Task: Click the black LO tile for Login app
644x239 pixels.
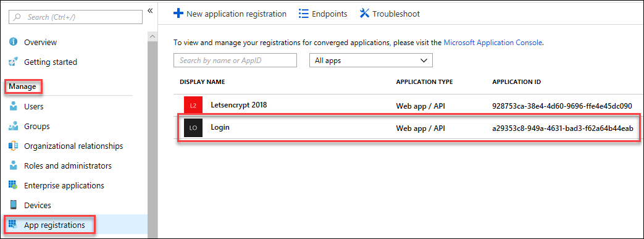Action: point(193,128)
